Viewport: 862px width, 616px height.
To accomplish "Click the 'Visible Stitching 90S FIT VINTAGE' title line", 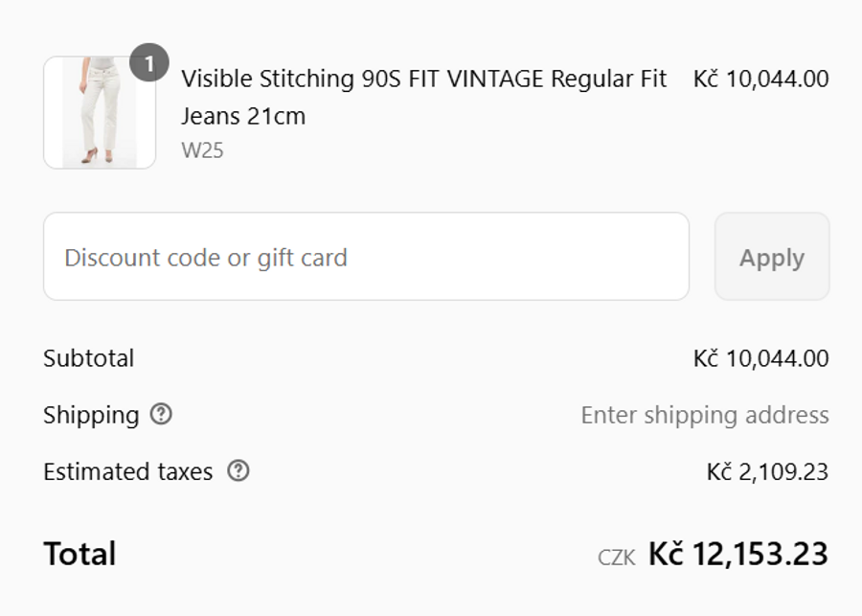I will click(423, 79).
